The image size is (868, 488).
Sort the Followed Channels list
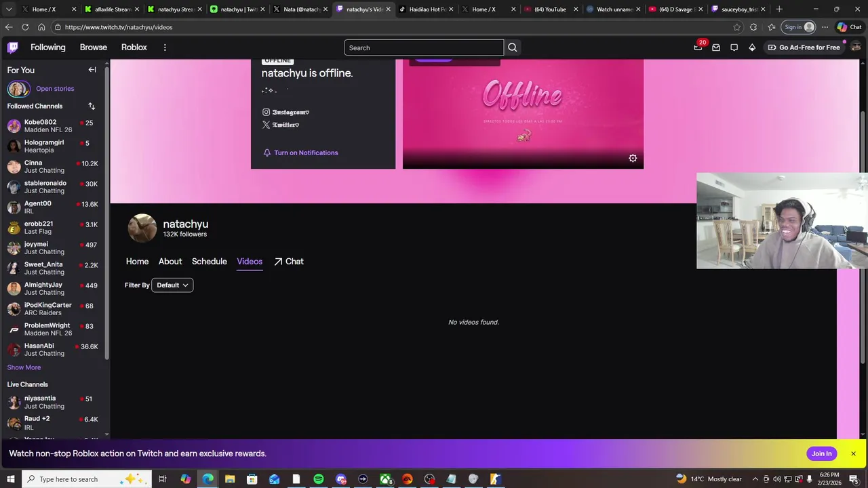92,106
